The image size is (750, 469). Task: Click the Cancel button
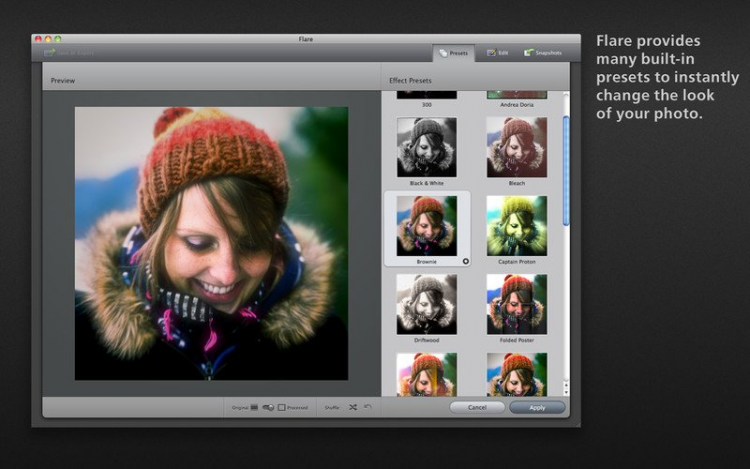(x=477, y=407)
